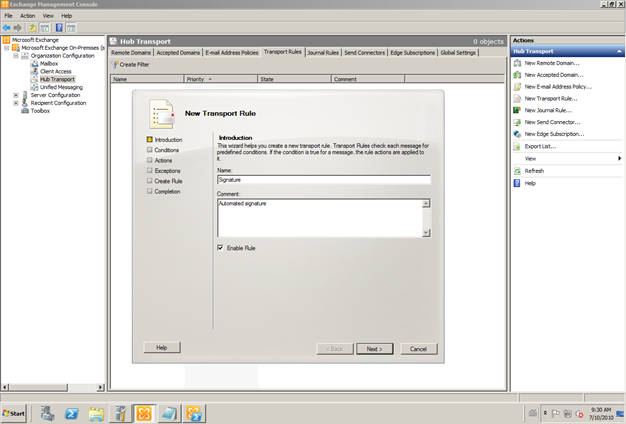
Task: Click the Export List action icon
Action: coord(517,147)
